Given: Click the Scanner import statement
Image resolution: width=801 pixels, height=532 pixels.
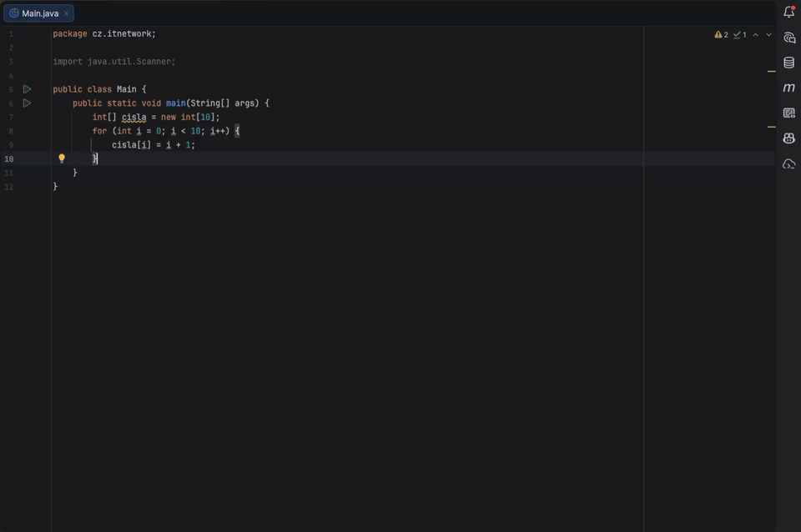Looking at the screenshot, I should pos(113,61).
